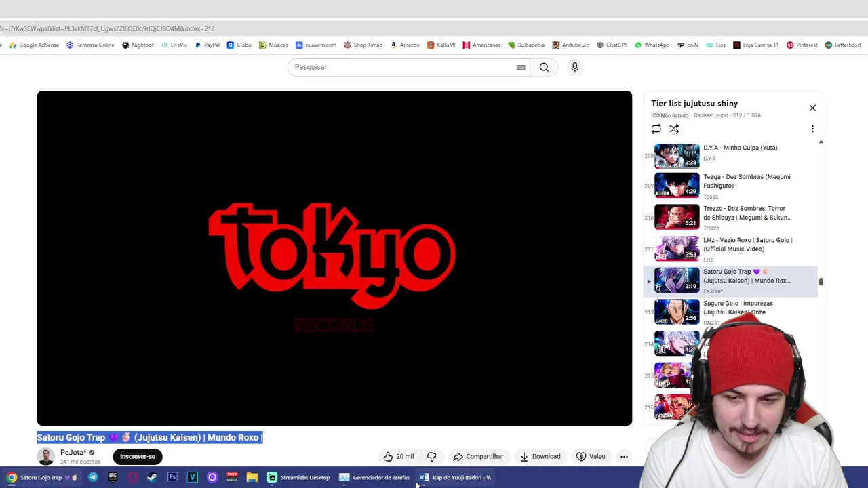The height and width of the screenshot is (488, 868).
Task: Select Suguru Geto | Impurezas playlist item
Action: 730,312
